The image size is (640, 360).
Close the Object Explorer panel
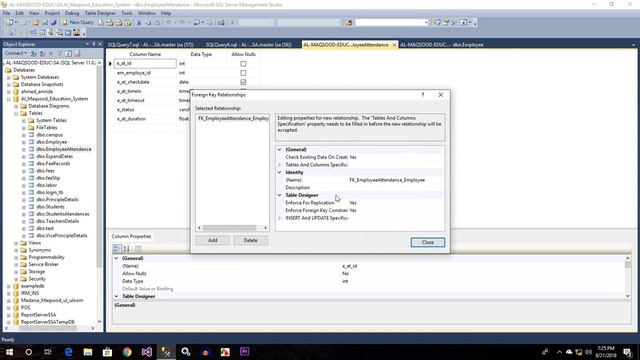coord(100,44)
